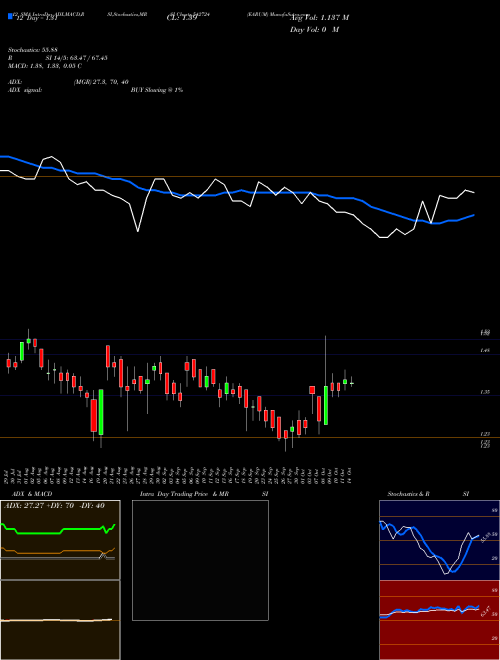
Task: Click the "Intra Day Trading Price & MR" title
Action: [184, 494]
